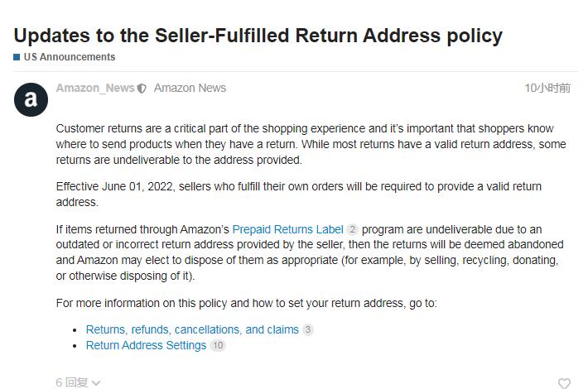The width and height of the screenshot is (588, 389).
Task: Open the US Announcements category
Action: point(69,57)
